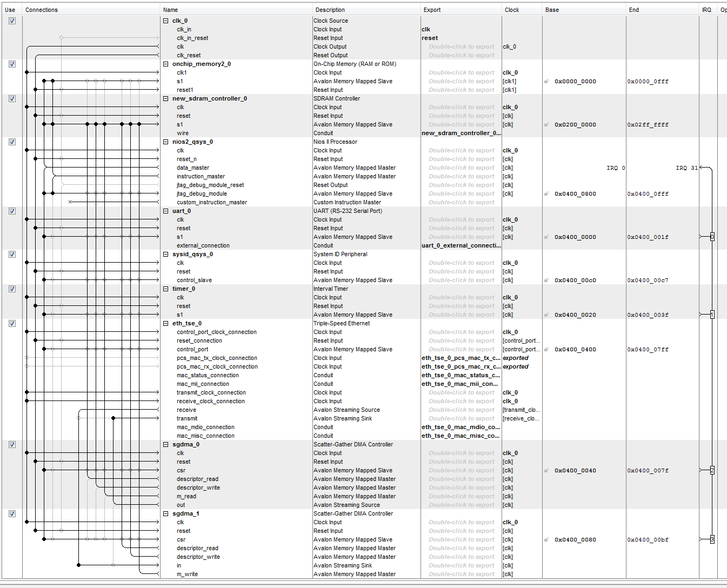Click the End column header
Screen dimensions: 727x588
tap(663, 10)
